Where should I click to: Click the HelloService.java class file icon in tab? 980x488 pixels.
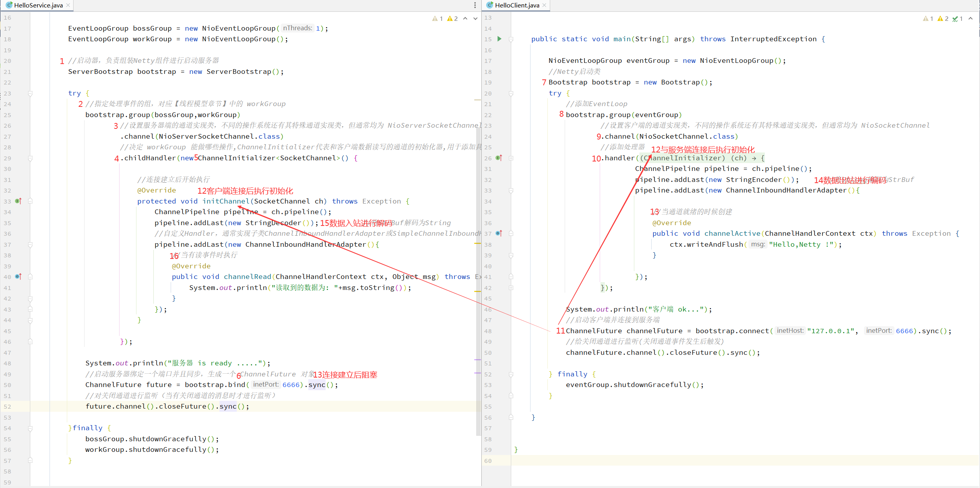click(x=9, y=5)
